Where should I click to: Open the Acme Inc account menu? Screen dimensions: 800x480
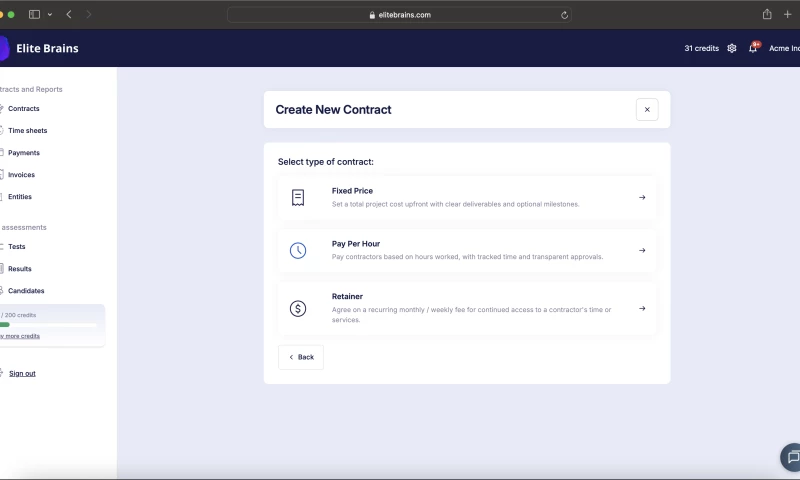pos(784,48)
